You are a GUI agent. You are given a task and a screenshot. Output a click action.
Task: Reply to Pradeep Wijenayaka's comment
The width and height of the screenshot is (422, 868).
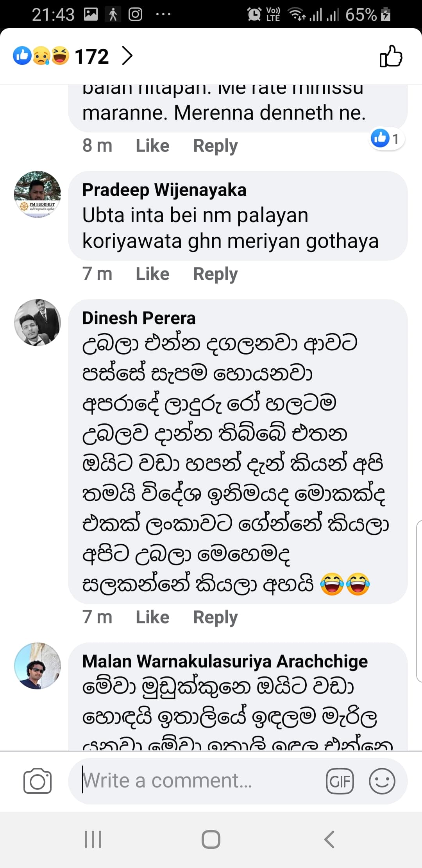215,274
